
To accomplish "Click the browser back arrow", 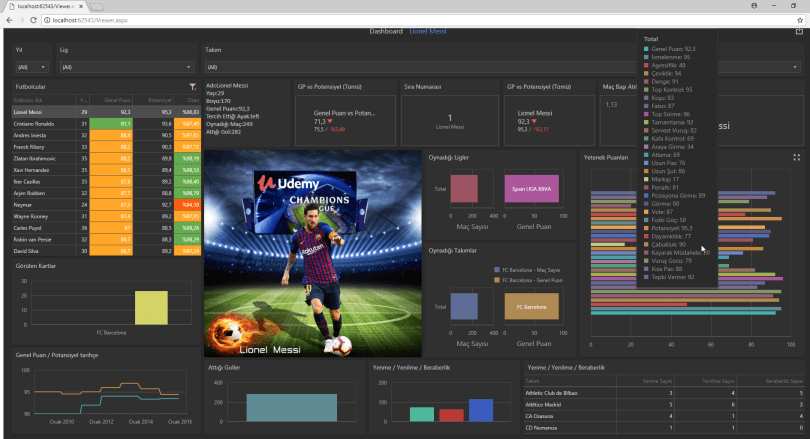I will [8, 19].
